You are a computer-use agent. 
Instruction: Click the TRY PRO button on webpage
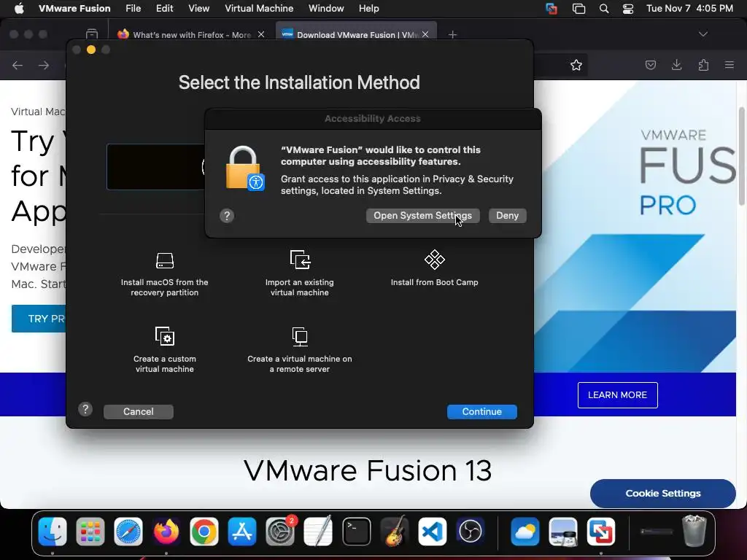(x=39, y=319)
